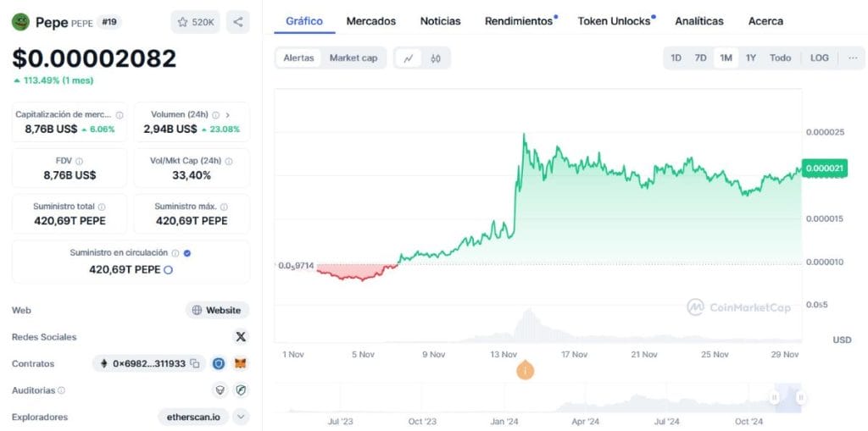Open info icon next to Capitalización de mercado
Image resolution: width=868 pixels, height=431 pixels.
(120, 115)
